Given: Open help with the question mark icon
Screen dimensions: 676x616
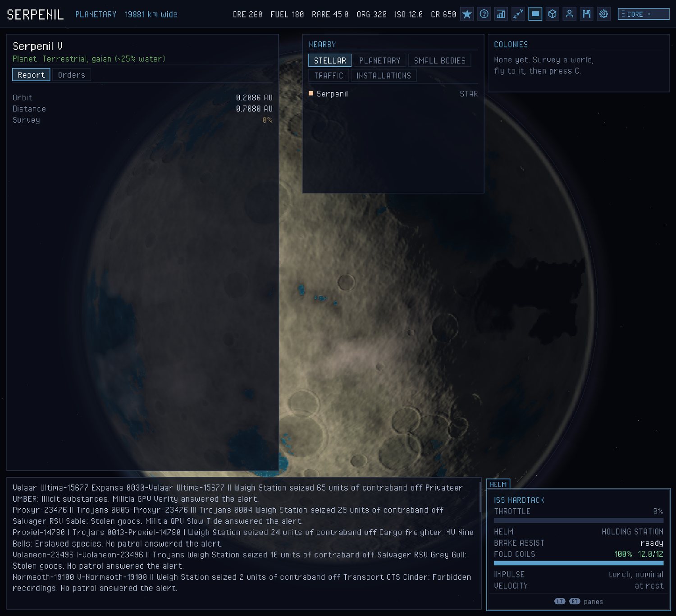Looking at the screenshot, I should point(484,14).
